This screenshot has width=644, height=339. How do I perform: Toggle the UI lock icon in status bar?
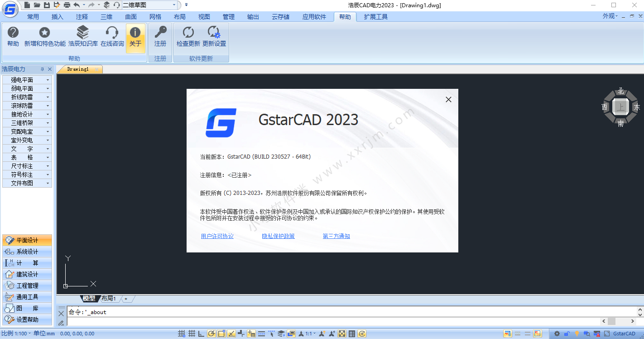567,334
